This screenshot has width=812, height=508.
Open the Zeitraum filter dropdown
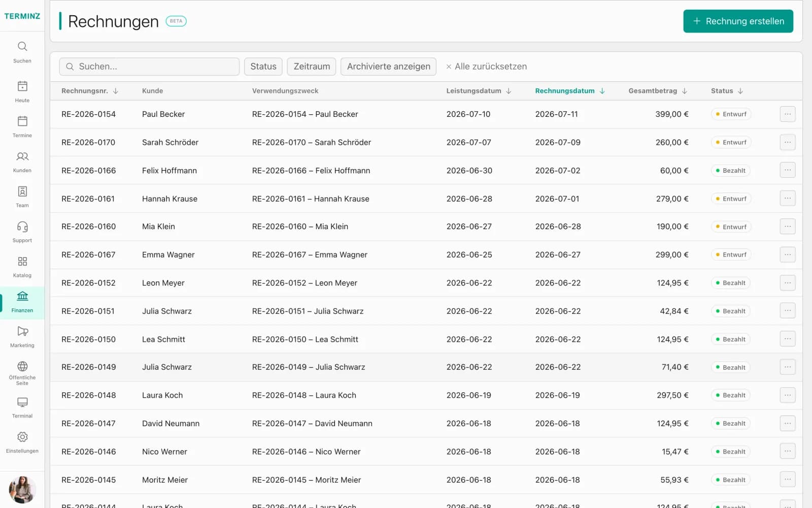click(x=312, y=67)
